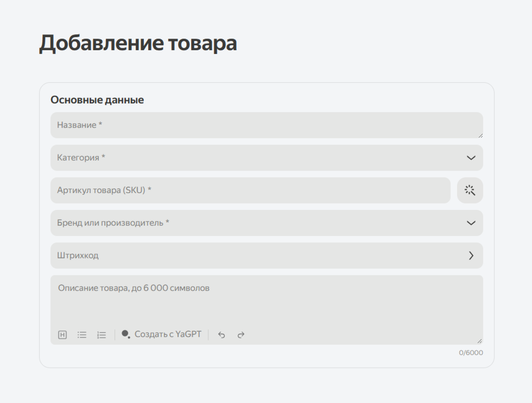Grab the resize handle of the Название field
The height and width of the screenshot is (403, 532).
480,136
